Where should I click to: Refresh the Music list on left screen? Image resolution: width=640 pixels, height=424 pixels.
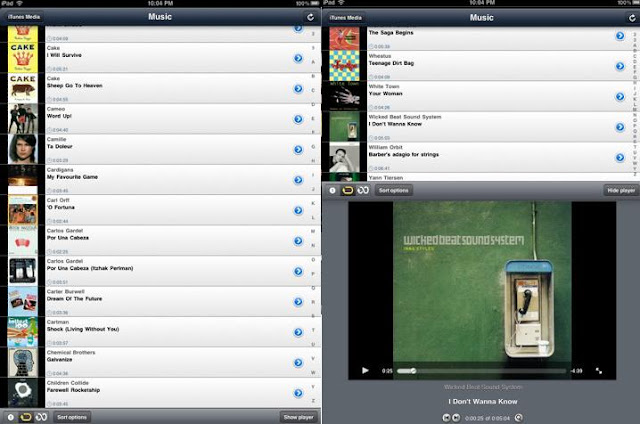[310, 17]
